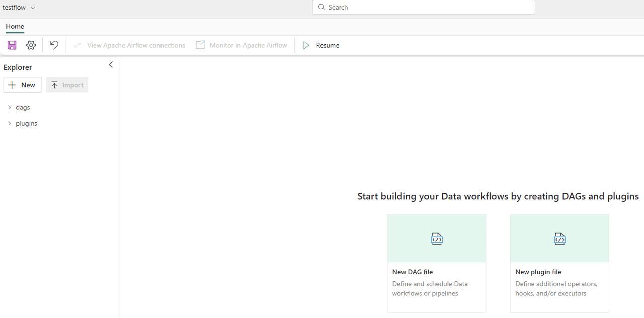Image resolution: width=644 pixels, height=318 pixels.
Task: Click the Save icon in toolbar
Action: coord(12,45)
